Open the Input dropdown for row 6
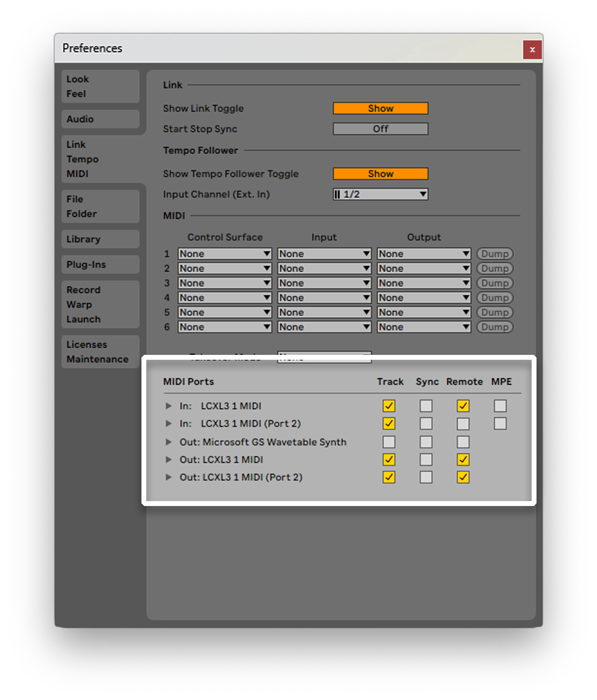The image size is (597, 700). coord(324,327)
